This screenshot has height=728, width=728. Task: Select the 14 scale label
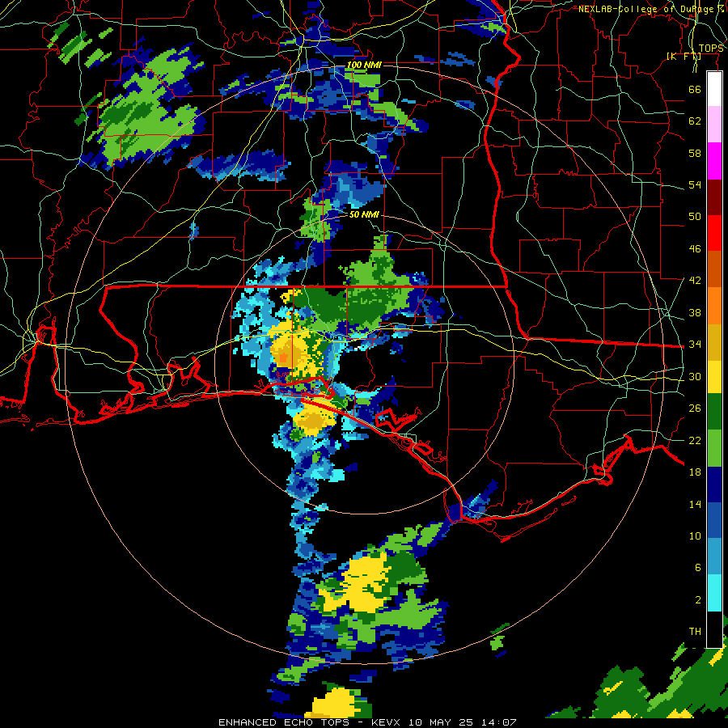click(695, 504)
